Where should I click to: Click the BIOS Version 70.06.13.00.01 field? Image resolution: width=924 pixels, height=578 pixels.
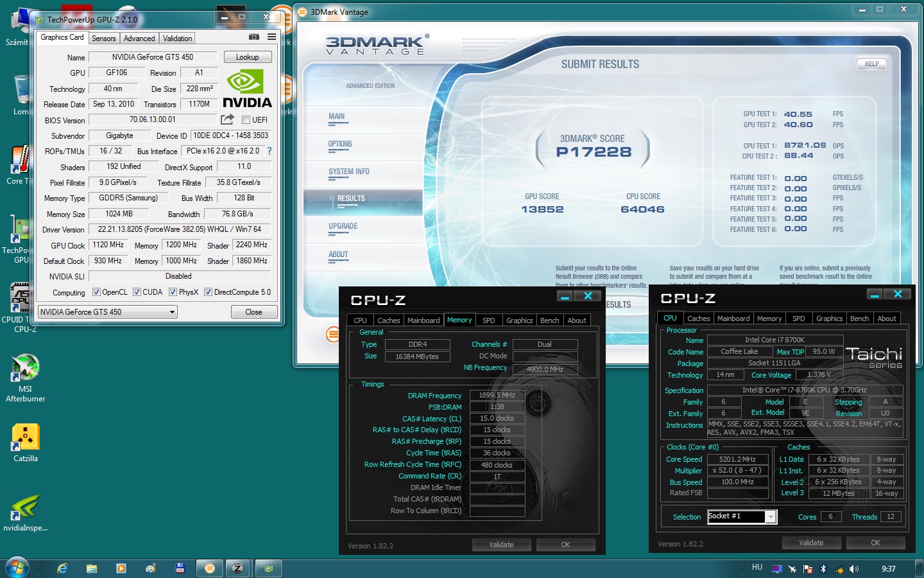(x=152, y=119)
